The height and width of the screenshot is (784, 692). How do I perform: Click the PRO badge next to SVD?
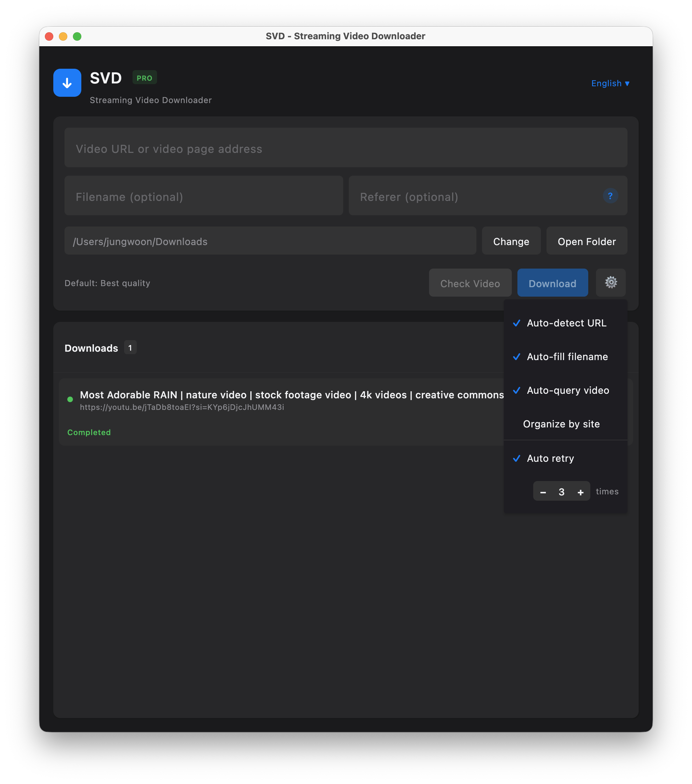coord(145,77)
